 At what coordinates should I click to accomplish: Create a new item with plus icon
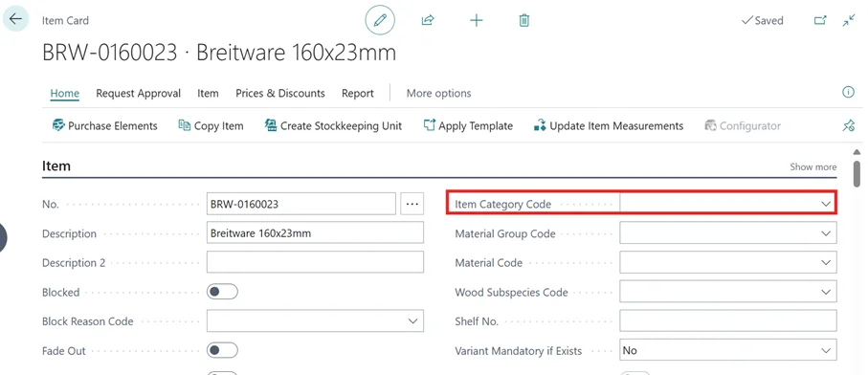click(476, 20)
